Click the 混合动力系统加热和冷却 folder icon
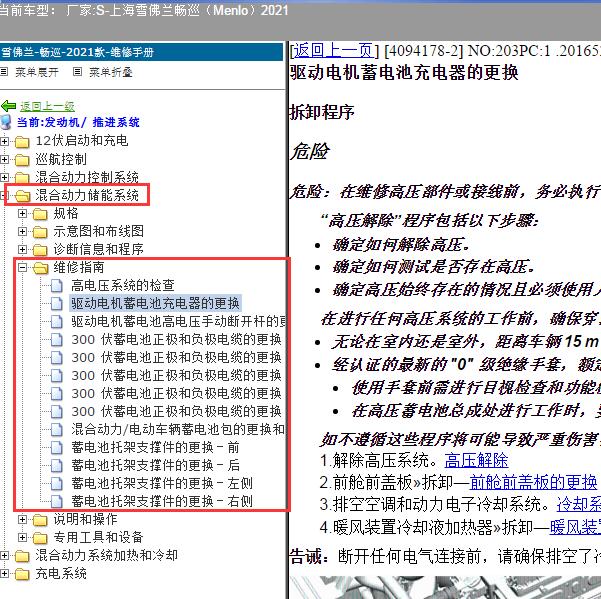The width and height of the screenshot is (601, 599). [x=22, y=556]
